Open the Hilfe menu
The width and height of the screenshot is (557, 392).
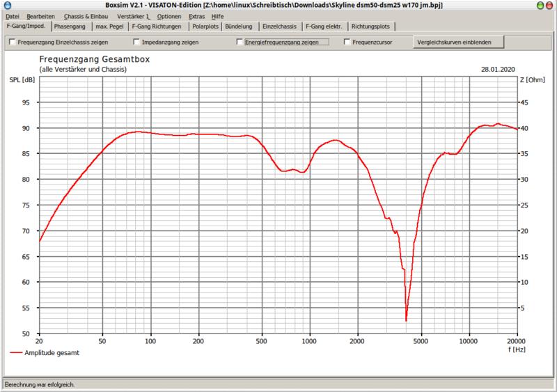[217, 16]
